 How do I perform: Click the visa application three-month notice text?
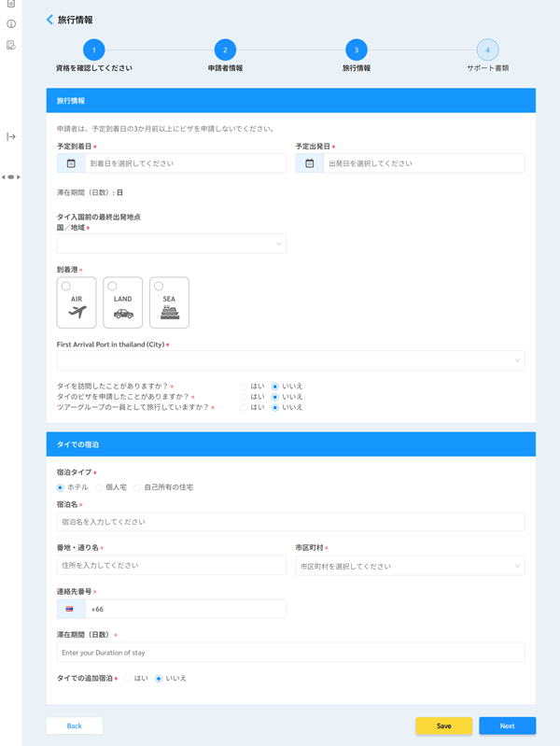tap(165, 129)
